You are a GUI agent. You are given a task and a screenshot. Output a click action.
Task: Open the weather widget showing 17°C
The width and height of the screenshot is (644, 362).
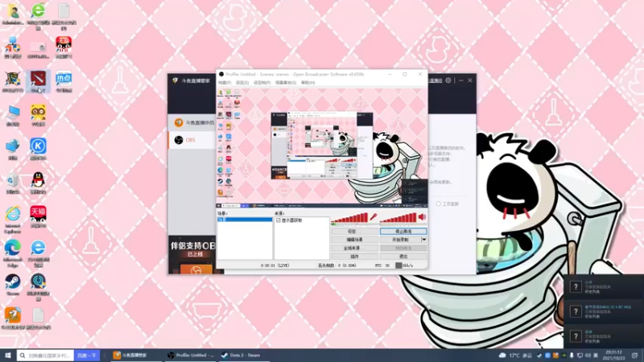pos(515,356)
